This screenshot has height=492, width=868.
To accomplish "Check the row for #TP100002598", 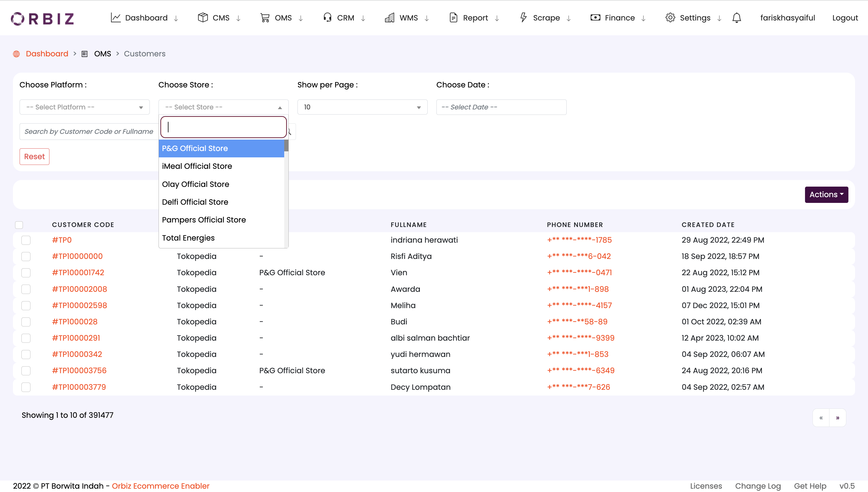I will [x=26, y=305].
